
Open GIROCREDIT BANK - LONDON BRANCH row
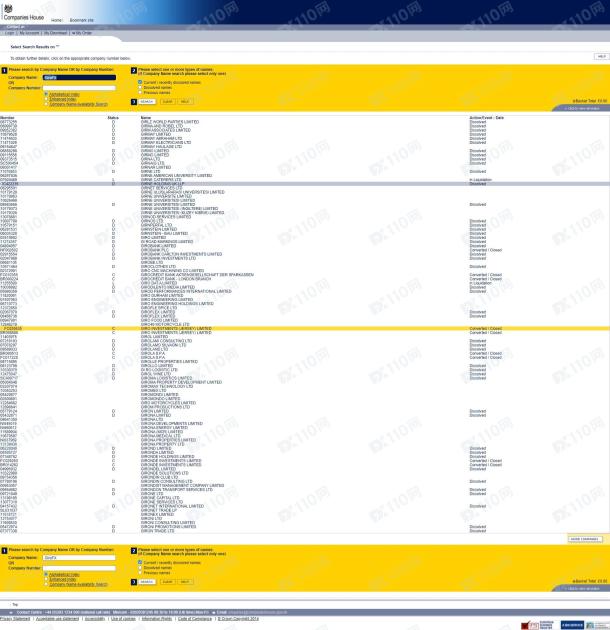(305, 279)
